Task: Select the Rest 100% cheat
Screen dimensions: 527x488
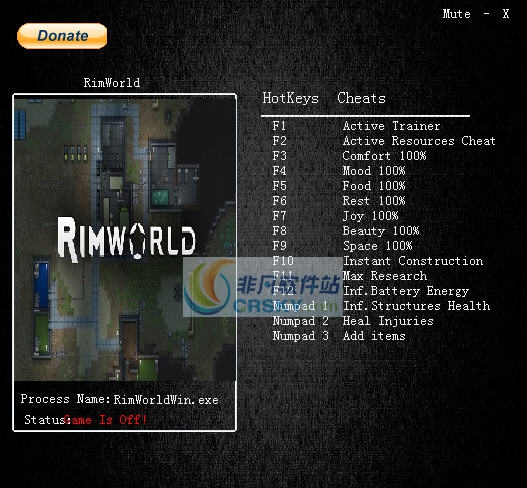Action: click(374, 201)
